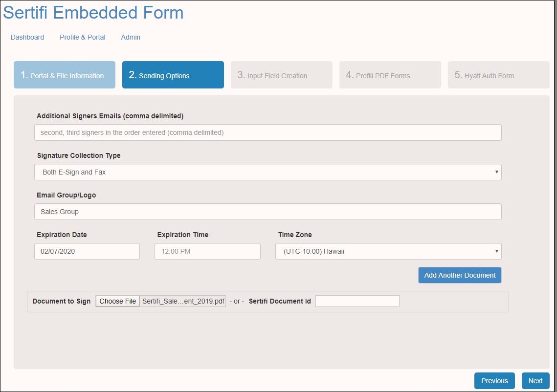Click the Email Group/Logo label
The width and height of the screenshot is (557, 392).
(x=67, y=195)
